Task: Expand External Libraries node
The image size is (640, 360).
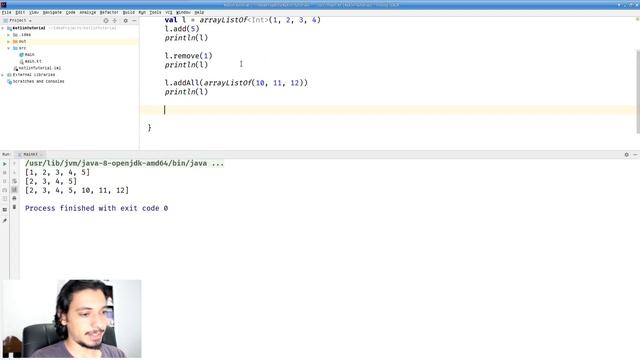Action: (3, 75)
